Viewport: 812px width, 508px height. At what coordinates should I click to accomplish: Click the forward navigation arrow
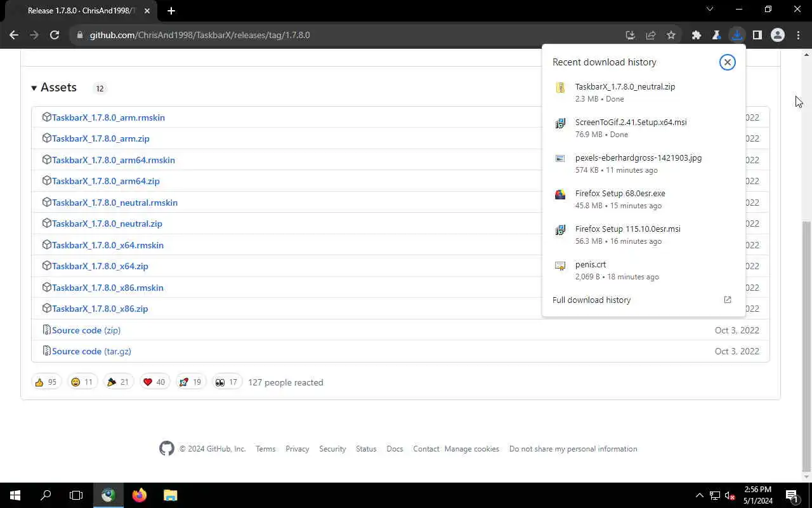34,35
